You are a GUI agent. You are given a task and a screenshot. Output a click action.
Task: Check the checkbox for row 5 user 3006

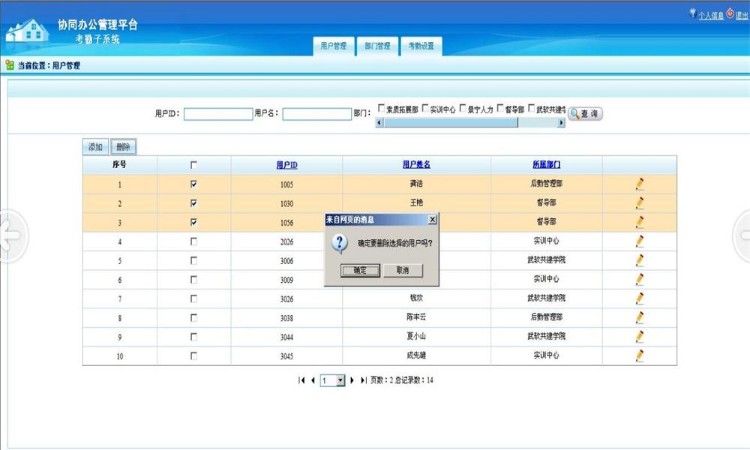[194, 261]
